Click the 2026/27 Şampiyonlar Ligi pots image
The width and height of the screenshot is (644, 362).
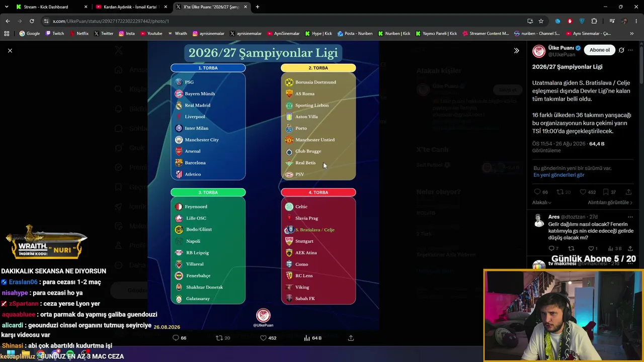click(x=263, y=185)
